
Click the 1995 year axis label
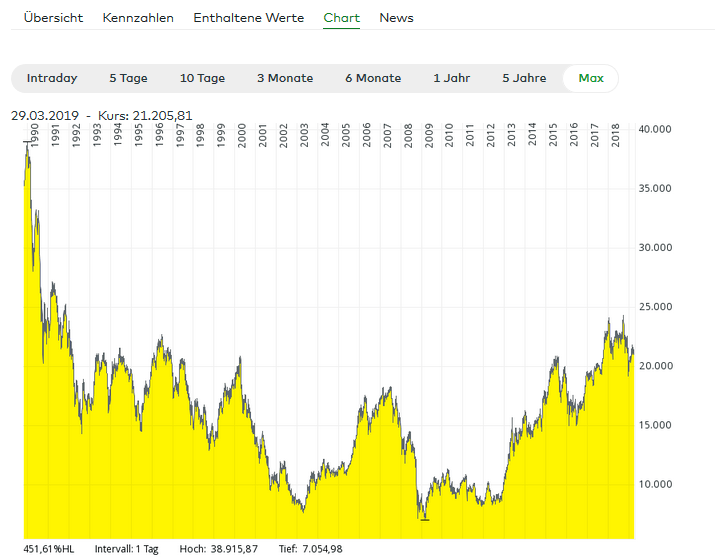pyautogui.click(x=138, y=135)
